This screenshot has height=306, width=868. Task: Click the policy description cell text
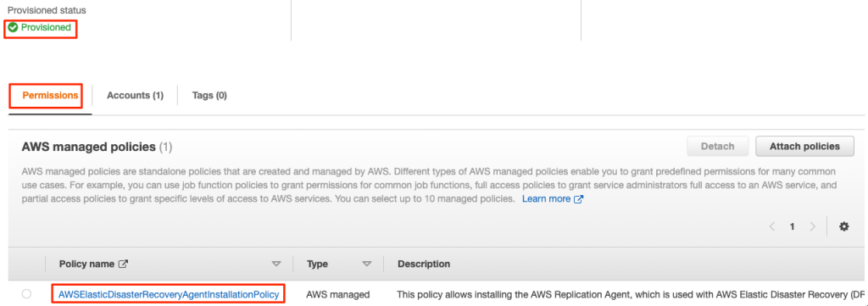tap(631, 294)
